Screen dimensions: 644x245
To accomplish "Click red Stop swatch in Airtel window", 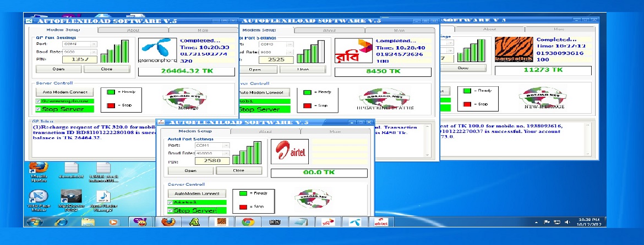I will point(243,207).
